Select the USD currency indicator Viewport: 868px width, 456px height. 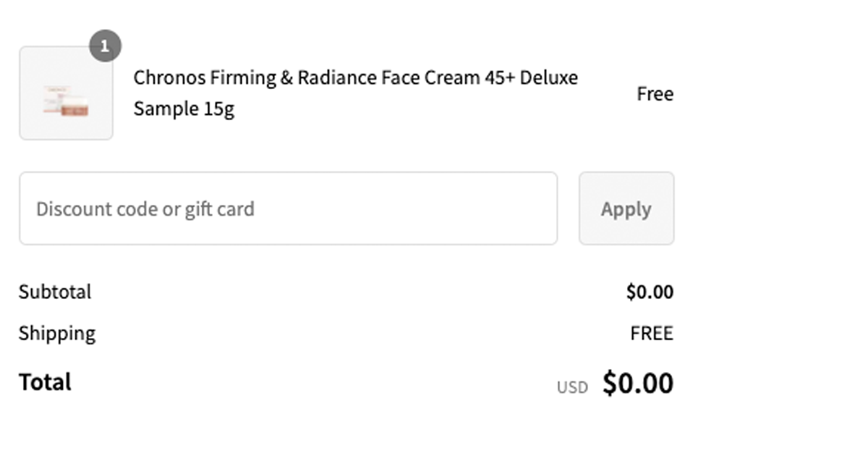tap(571, 385)
